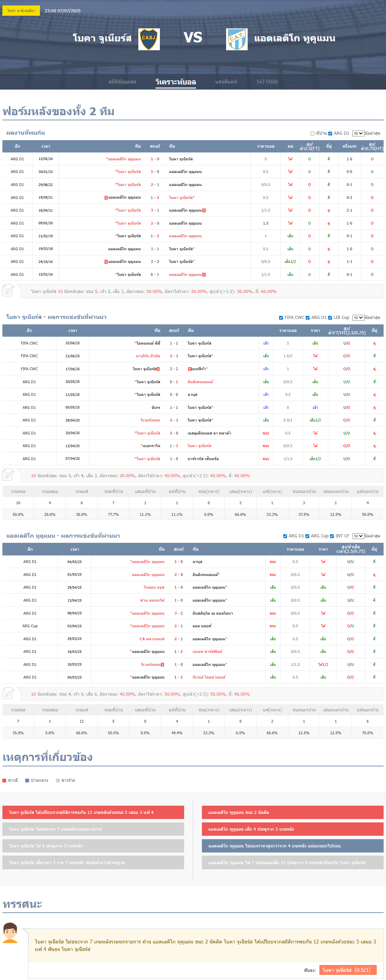Click นีเวลล์ โอลด์ บอยส์ team name
The height and width of the screenshot is (980, 386).
point(209,677)
